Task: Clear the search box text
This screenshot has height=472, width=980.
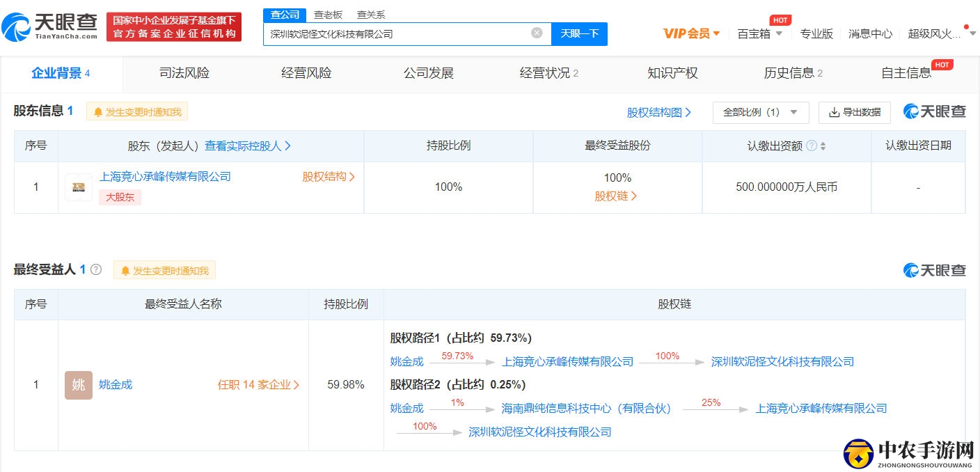Action: pyautogui.click(x=537, y=33)
